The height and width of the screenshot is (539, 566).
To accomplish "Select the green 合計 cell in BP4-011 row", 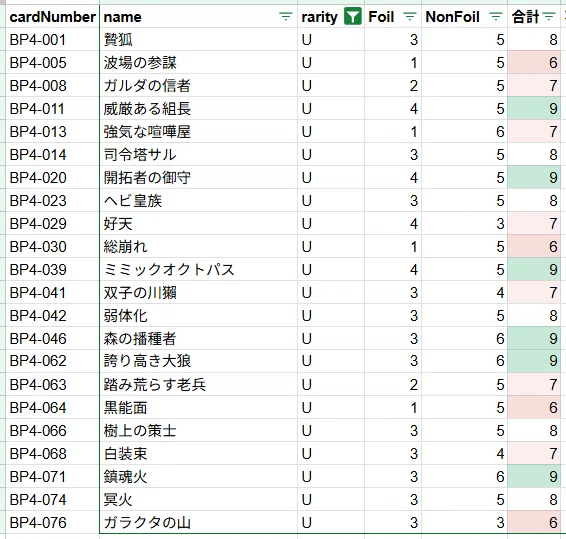I will tap(534, 109).
